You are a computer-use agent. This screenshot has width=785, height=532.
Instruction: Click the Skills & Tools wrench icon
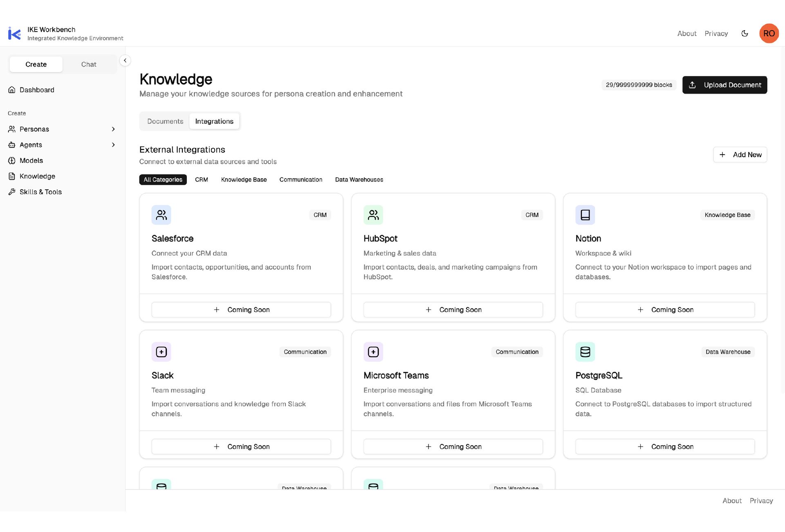pyautogui.click(x=12, y=192)
